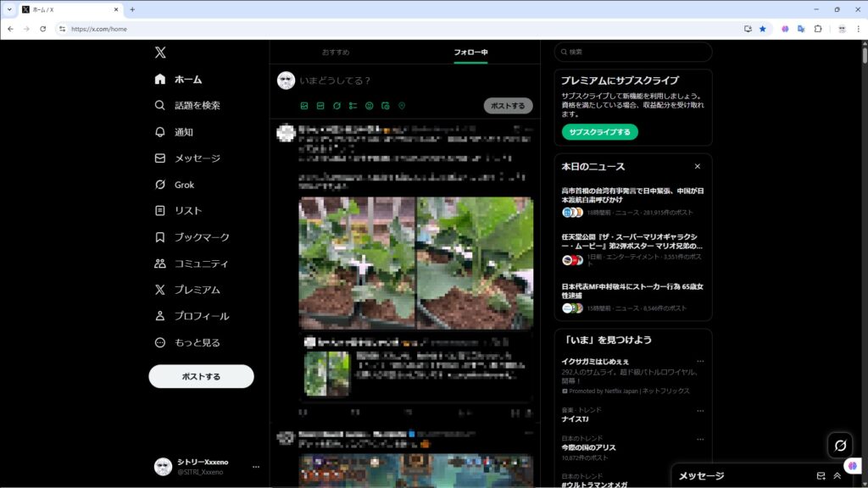Open more options for イクサガミはじめぇ trend
The width and height of the screenshot is (868, 488).
[700, 361]
